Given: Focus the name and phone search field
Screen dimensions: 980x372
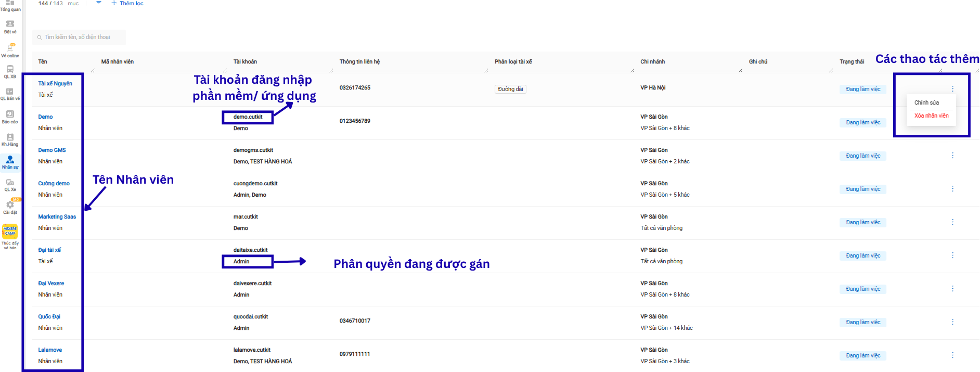Looking at the screenshot, I should coord(79,37).
